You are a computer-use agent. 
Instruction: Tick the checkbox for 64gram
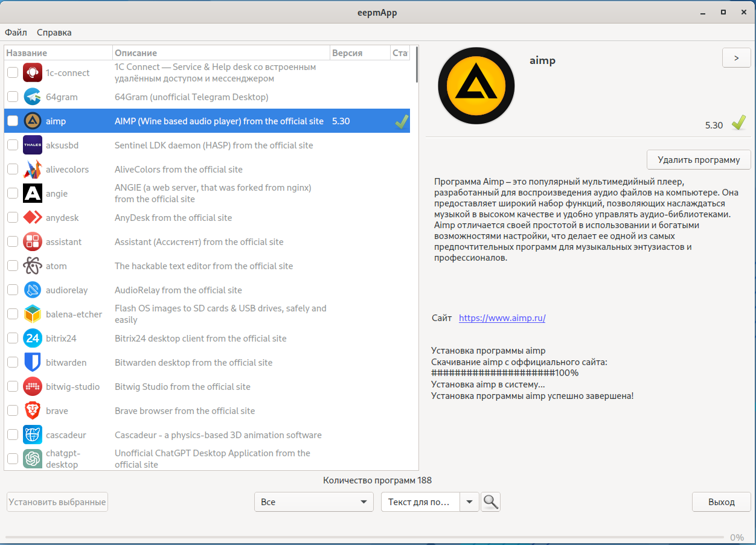point(13,97)
